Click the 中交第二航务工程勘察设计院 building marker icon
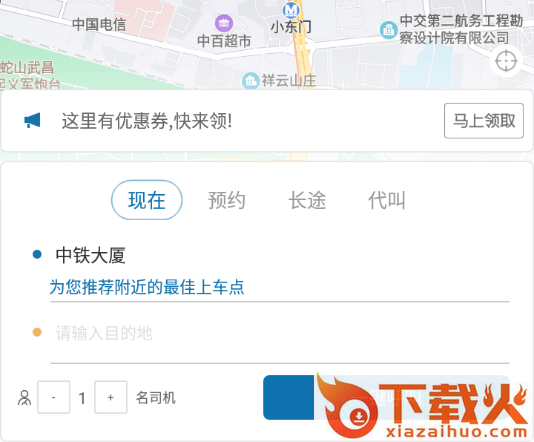This screenshot has width=534, height=442. (x=388, y=30)
